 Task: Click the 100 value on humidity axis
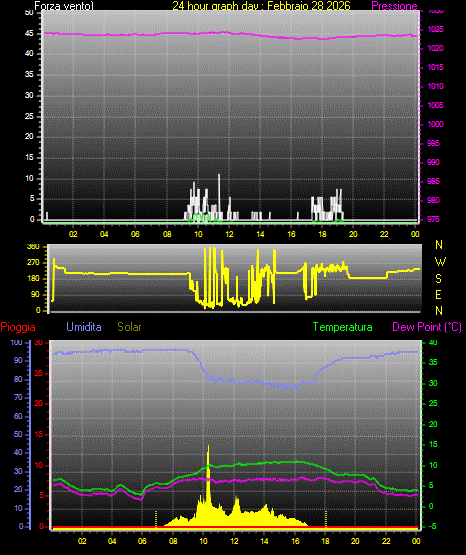pos(16,342)
